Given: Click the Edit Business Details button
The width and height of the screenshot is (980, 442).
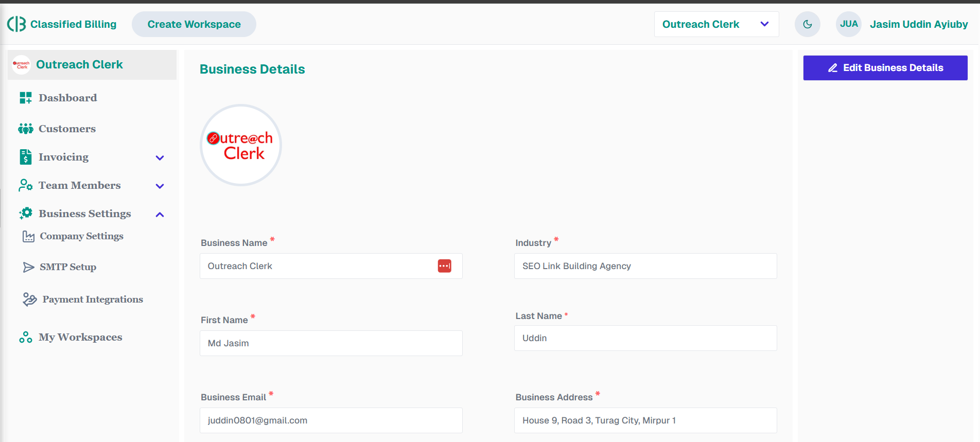Looking at the screenshot, I should click(885, 68).
